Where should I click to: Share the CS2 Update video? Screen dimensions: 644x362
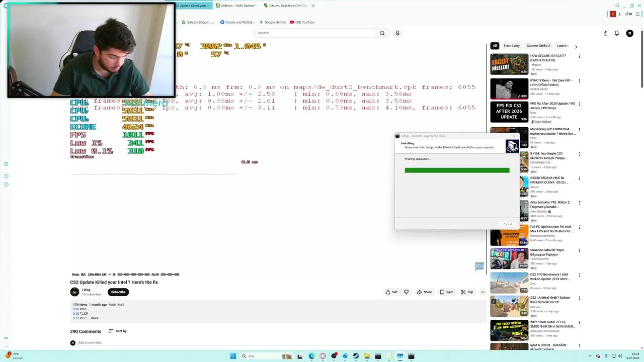(424, 292)
